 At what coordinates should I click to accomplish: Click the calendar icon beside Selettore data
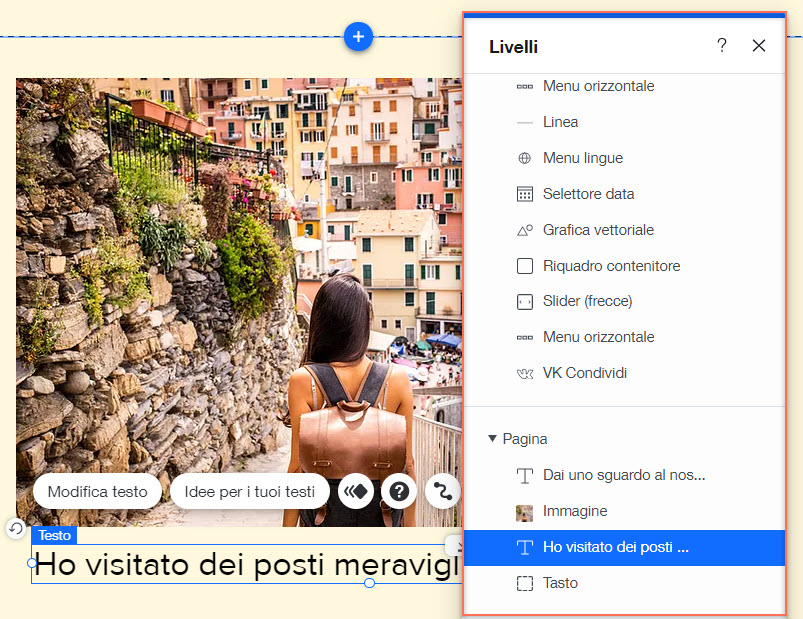click(524, 194)
